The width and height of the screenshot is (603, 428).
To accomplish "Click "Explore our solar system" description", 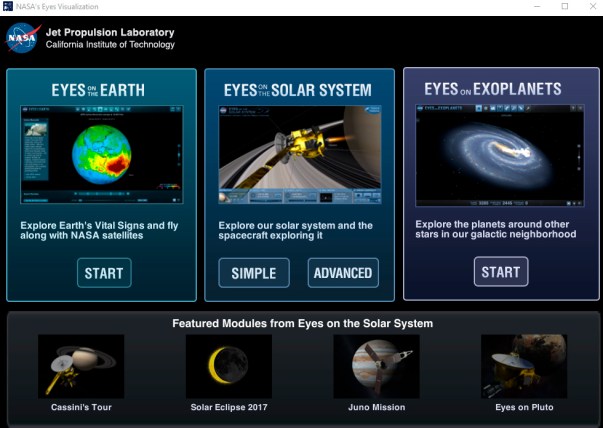I will pos(295,230).
